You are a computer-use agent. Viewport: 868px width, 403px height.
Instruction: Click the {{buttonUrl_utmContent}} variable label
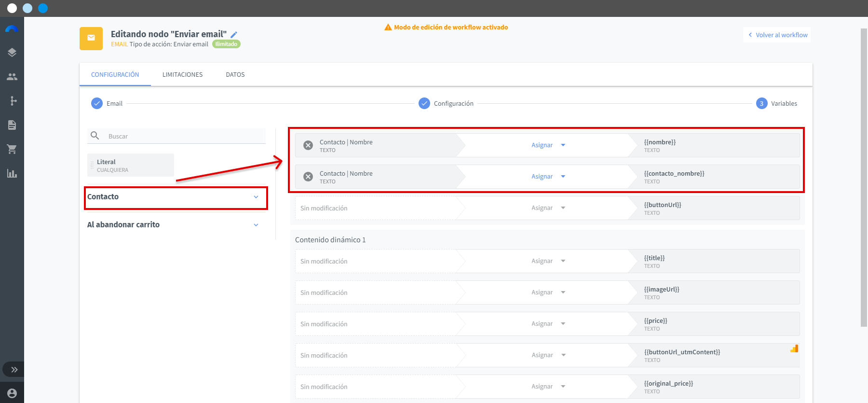point(682,352)
